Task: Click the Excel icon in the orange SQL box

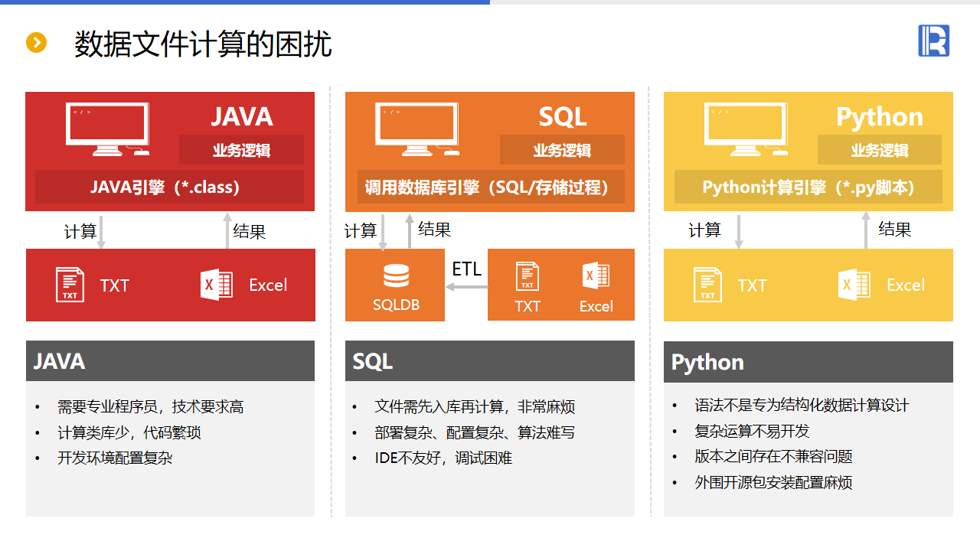Action: pos(596,276)
